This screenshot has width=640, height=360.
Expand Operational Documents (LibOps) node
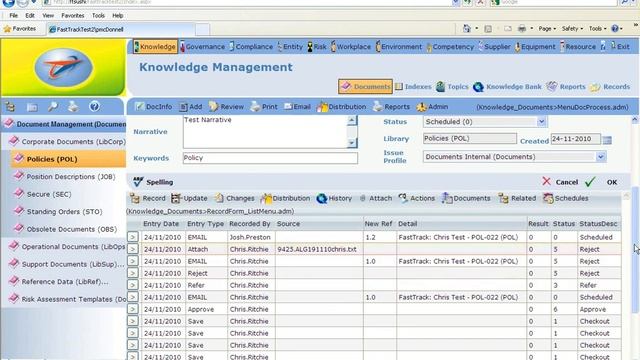click(67, 247)
